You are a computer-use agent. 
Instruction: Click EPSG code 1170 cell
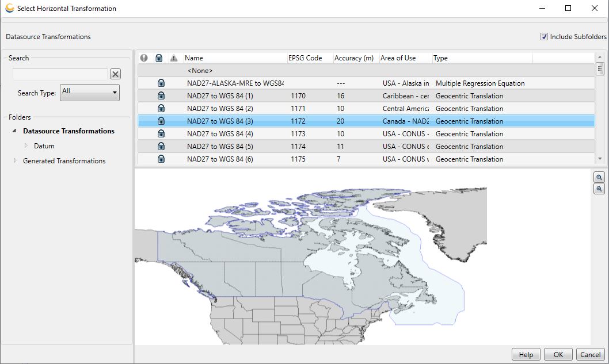(x=298, y=96)
